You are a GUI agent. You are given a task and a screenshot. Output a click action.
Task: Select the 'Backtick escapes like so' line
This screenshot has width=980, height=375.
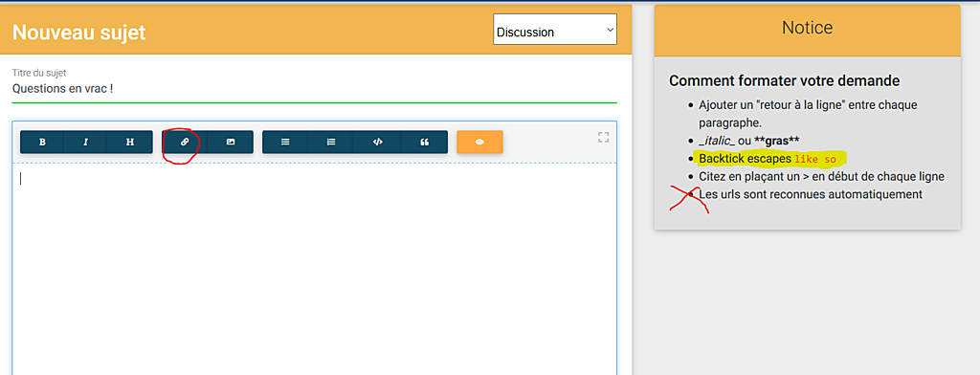(x=767, y=159)
